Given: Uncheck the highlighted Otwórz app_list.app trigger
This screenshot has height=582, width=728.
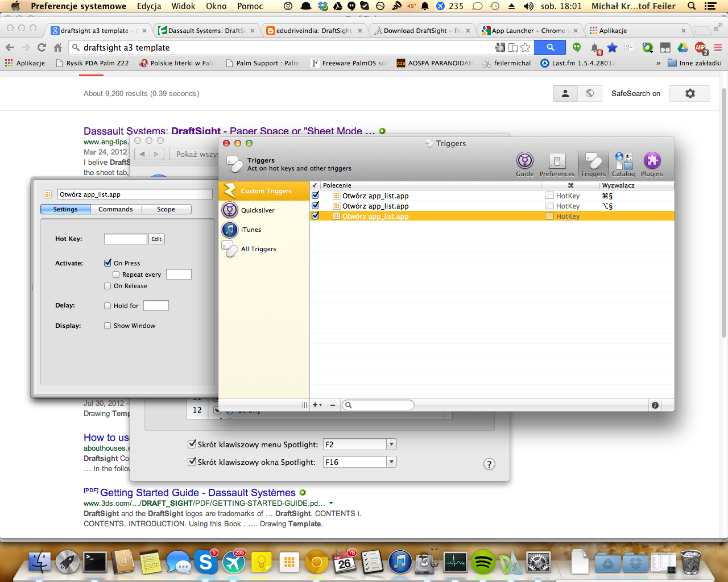Looking at the screenshot, I should point(315,216).
